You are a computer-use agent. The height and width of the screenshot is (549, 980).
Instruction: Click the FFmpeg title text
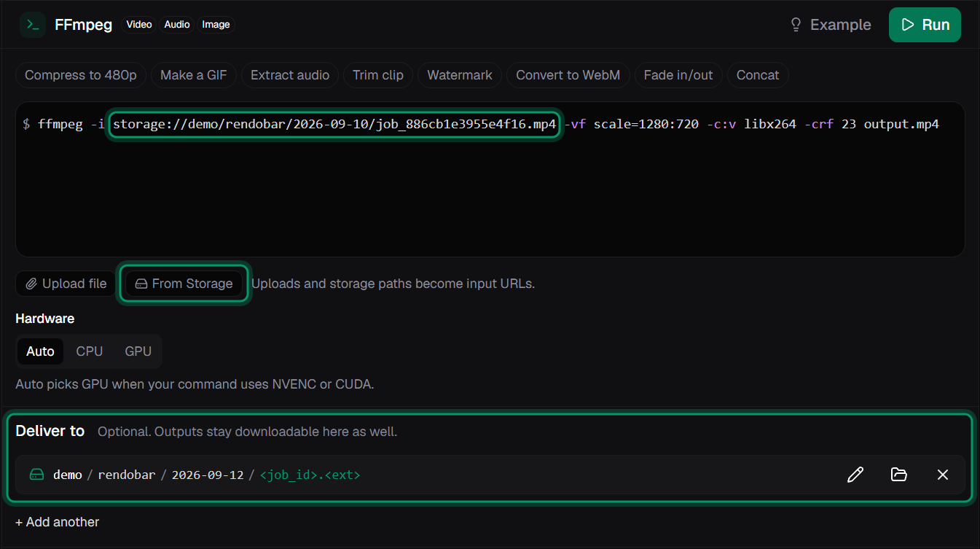click(84, 25)
